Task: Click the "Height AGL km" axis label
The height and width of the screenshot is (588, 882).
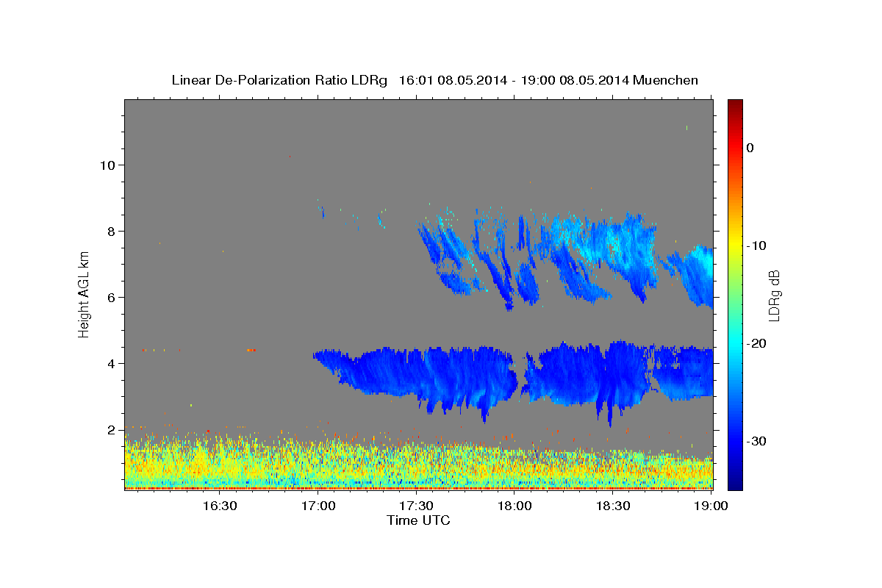Action: (x=85, y=294)
